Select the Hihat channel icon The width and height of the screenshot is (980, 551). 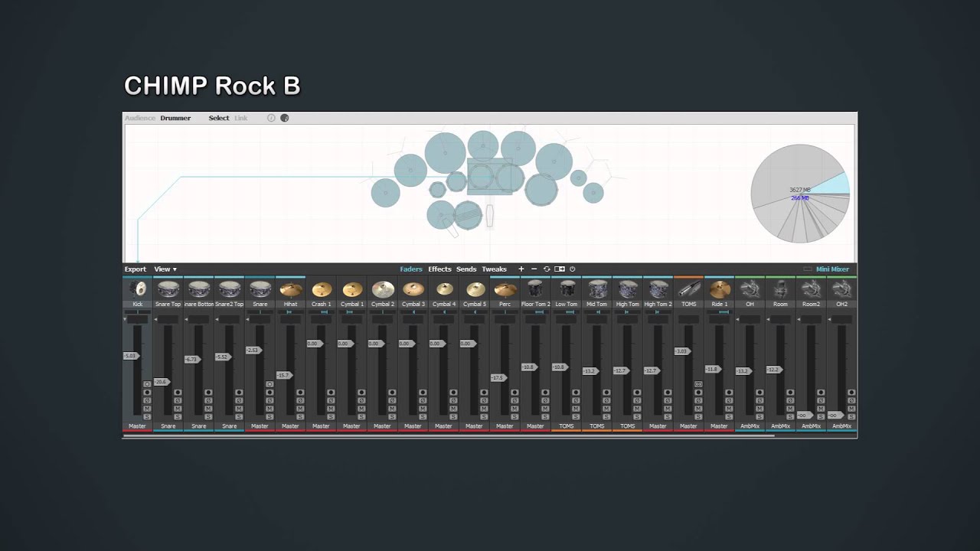pyautogui.click(x=291, y=289)
